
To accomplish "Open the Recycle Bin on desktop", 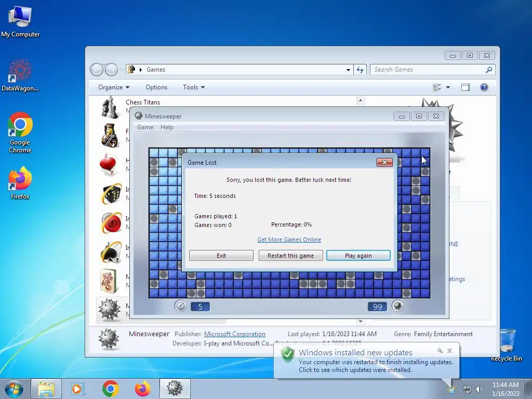I will click(507, 345).
